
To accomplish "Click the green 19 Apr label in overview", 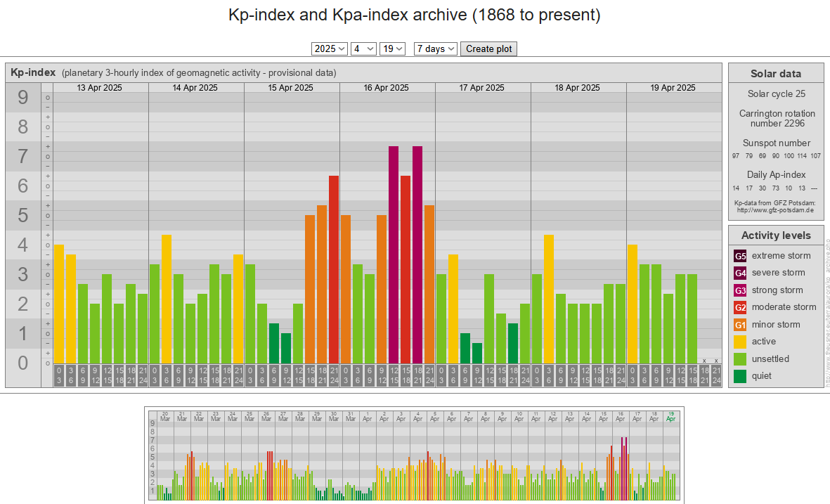I will pyautogui.click(x=671, y=417).
